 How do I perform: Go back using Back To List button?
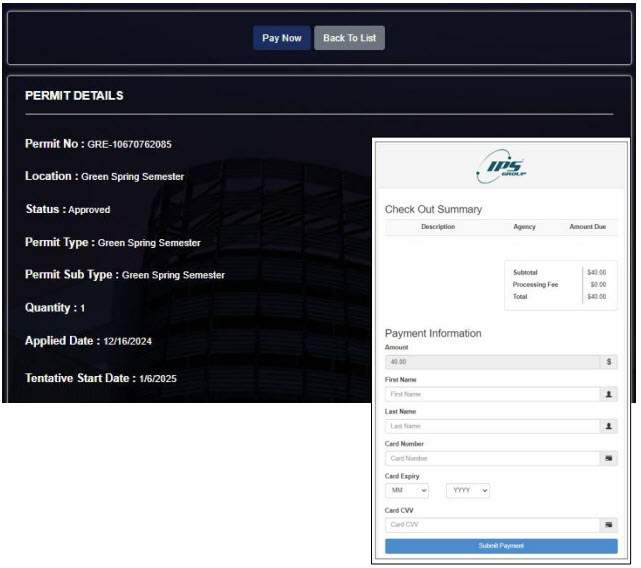pos(349,38)
